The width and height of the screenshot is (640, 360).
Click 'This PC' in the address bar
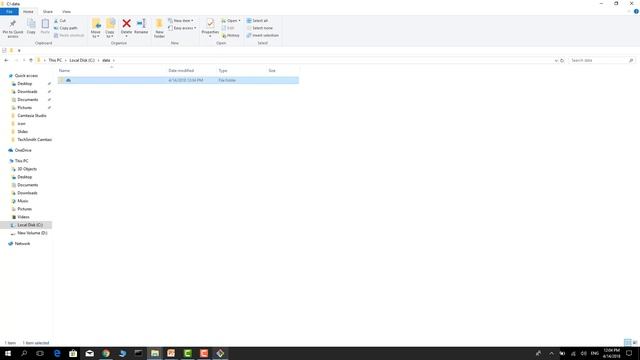coord(55,60)
